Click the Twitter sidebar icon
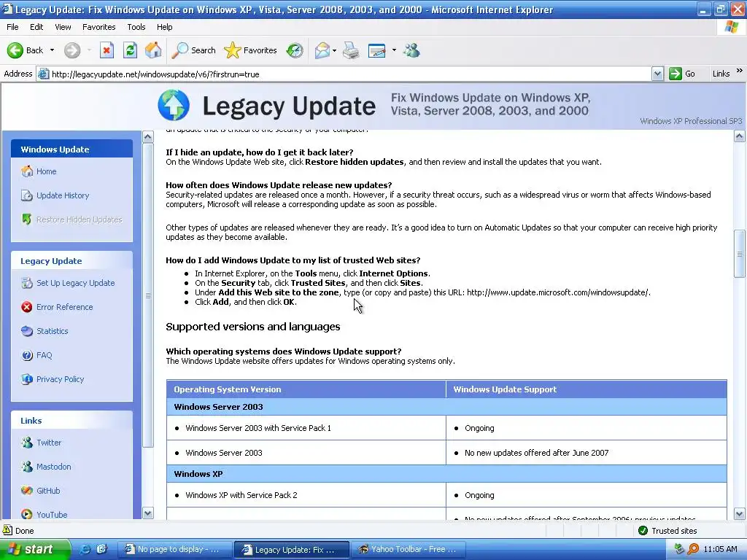The height and width of the screenshot is (560, 747). click(27, 443)
